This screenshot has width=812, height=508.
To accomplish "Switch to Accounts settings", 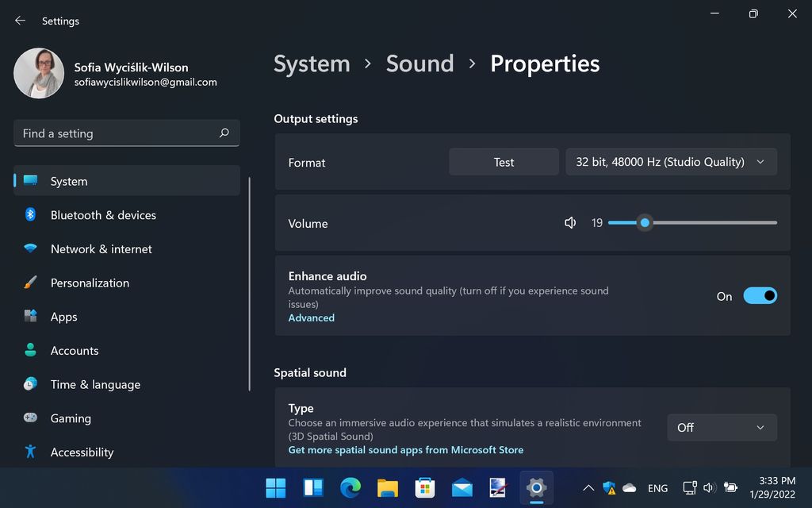I will [x=29, y=350].
